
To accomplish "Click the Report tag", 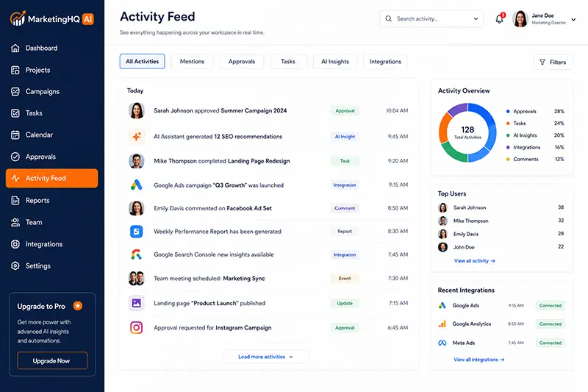I will (x=345, y=232).
